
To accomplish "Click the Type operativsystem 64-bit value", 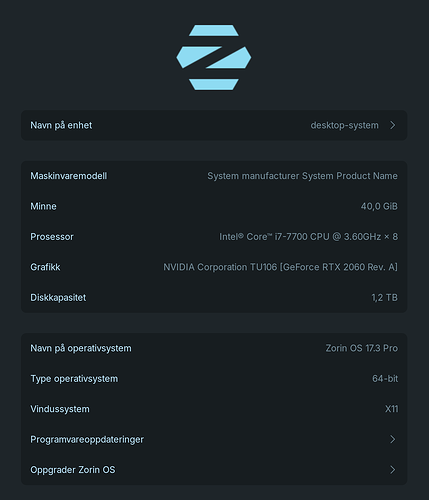I will click(385, 379).
